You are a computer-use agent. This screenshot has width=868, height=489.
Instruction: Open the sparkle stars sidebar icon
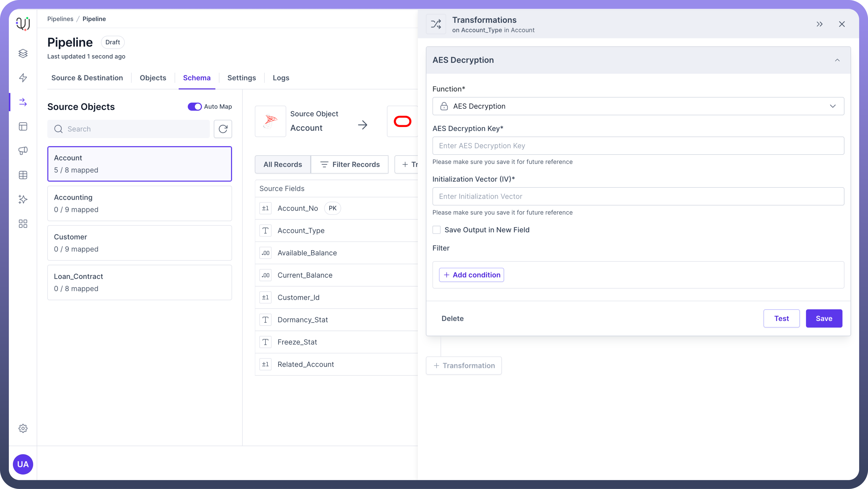[23, 199]
